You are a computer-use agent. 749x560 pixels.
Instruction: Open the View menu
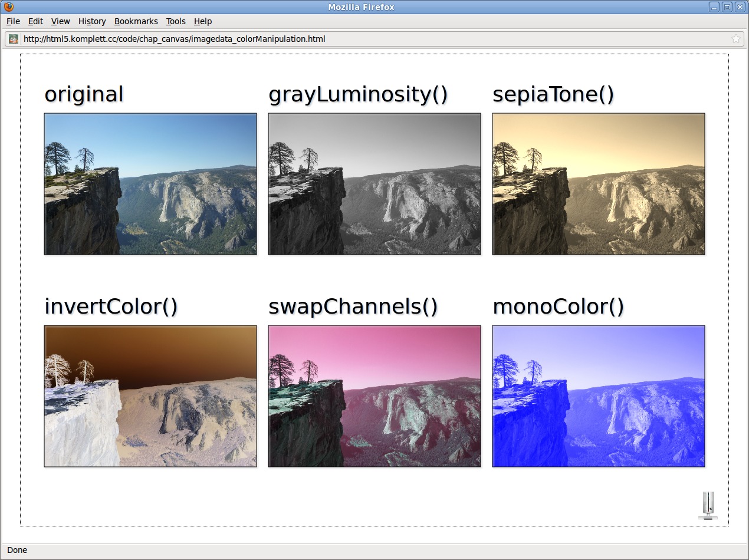click(60, 21)
